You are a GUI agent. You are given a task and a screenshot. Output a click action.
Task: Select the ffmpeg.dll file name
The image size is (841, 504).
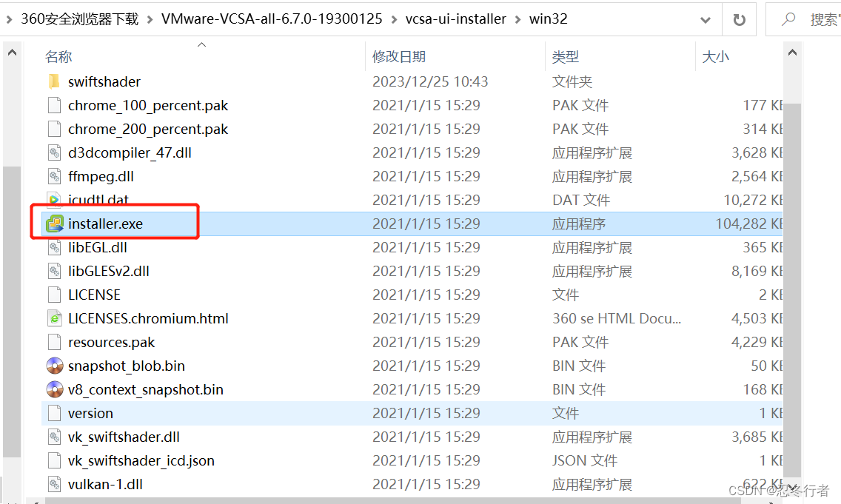[x=101, y=176]
